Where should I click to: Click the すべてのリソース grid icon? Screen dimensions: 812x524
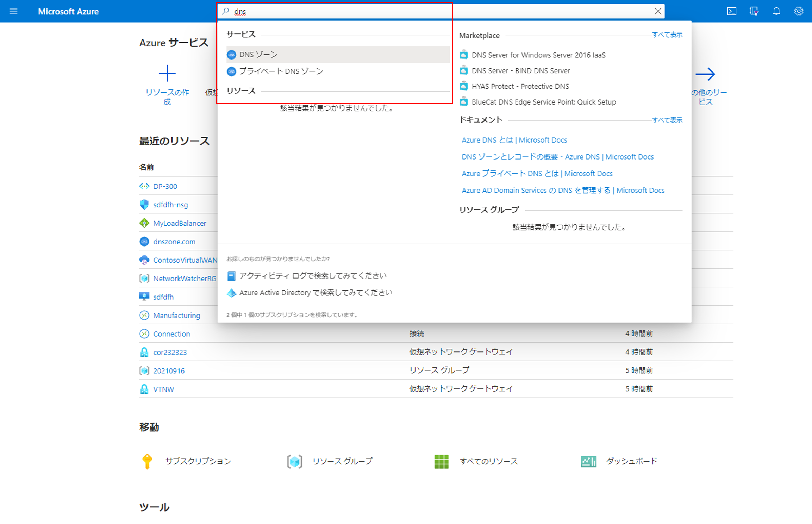pos(442,461)
